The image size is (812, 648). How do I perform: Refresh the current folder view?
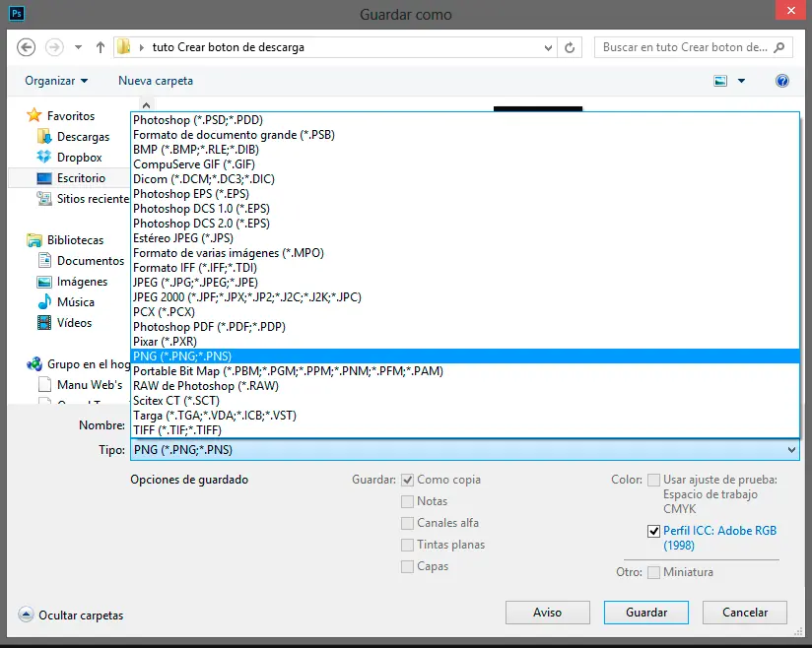[x=570, y=47]
